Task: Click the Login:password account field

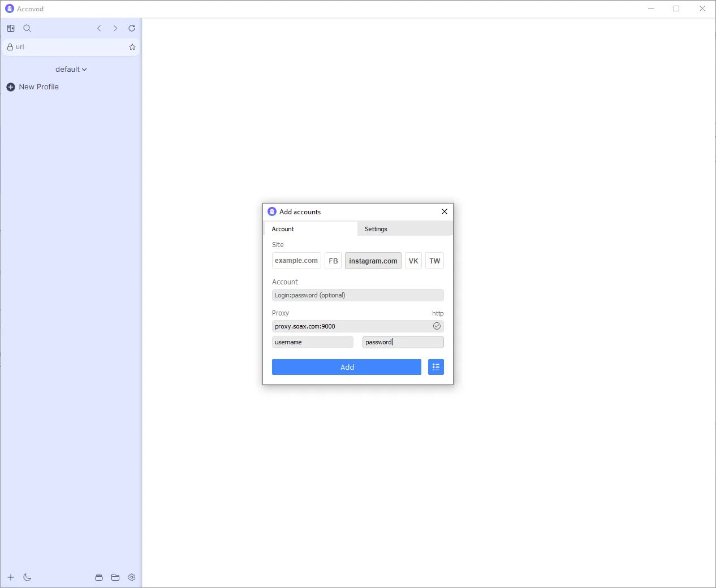Action: (x=357, y=295)
